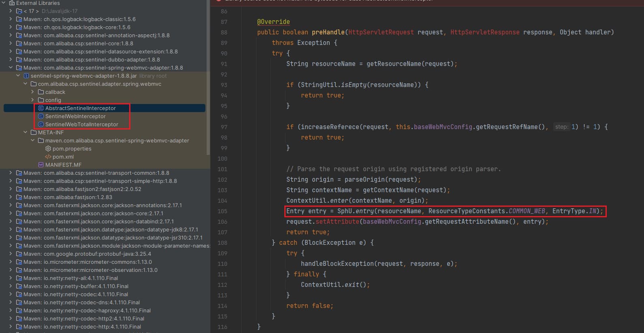
Task: Click library icon of jackson-annotations:2.17.1
Action: (19, 205)
